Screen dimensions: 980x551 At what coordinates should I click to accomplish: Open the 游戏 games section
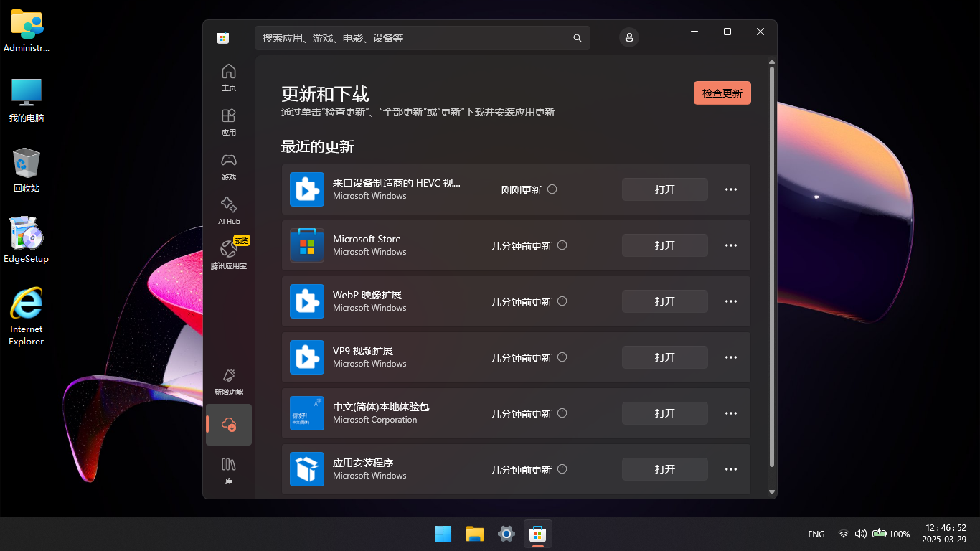coord(229,166)
